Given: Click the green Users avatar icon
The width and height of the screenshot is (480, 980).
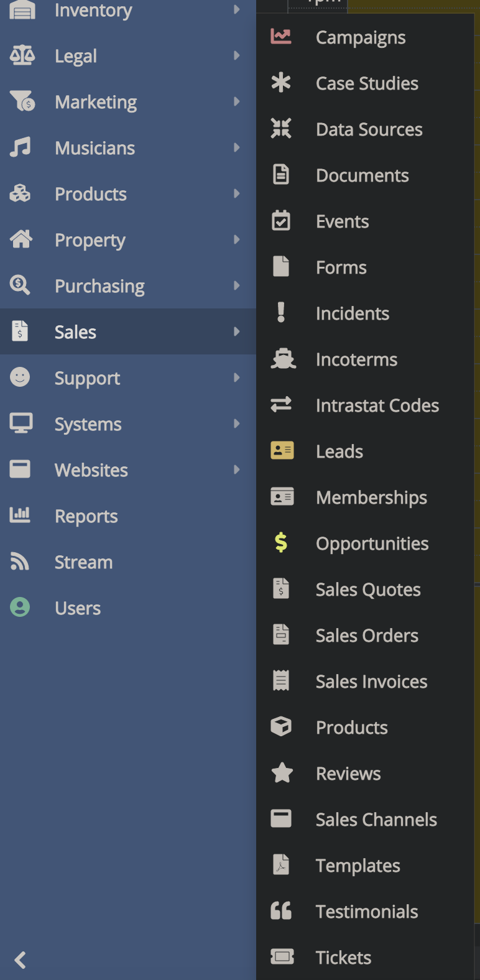Looking at the screenshot, I should [20, 608].
